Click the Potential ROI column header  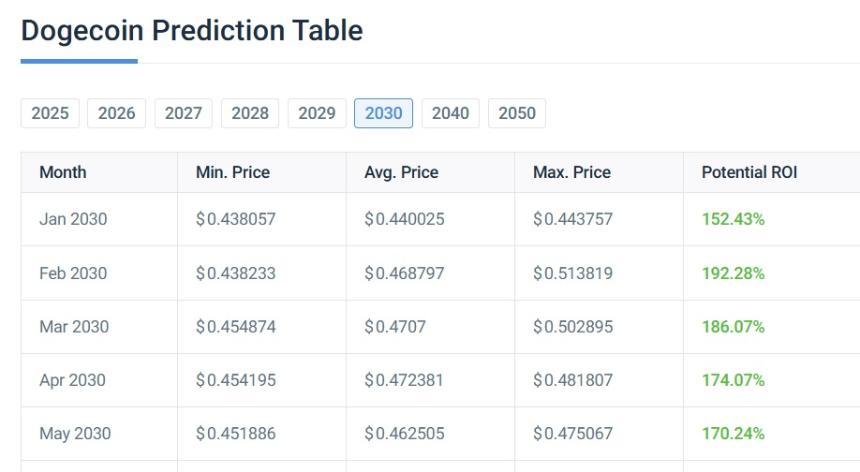(x=749, y=172)
